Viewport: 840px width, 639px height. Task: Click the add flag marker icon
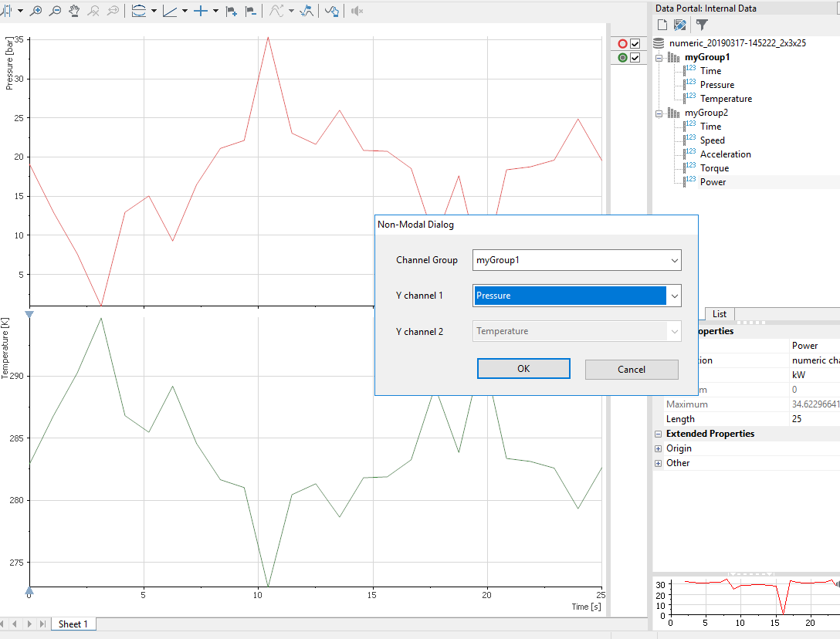(x=231, y=11)
